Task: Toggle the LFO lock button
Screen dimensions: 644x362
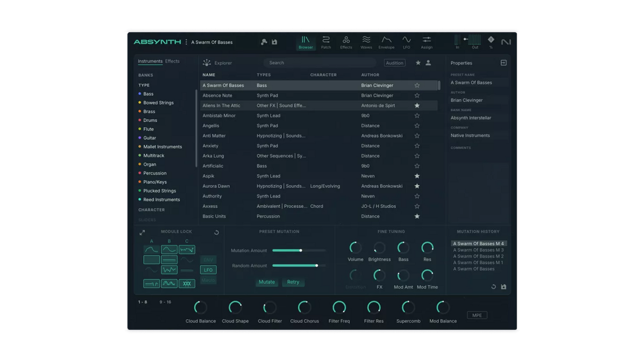Action: tap(208, 270)
